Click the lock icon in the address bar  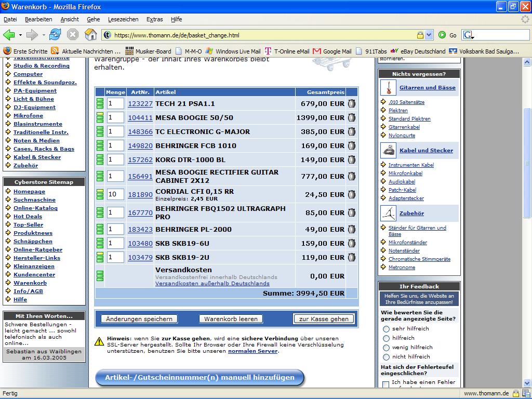click(x=420, y=35)
